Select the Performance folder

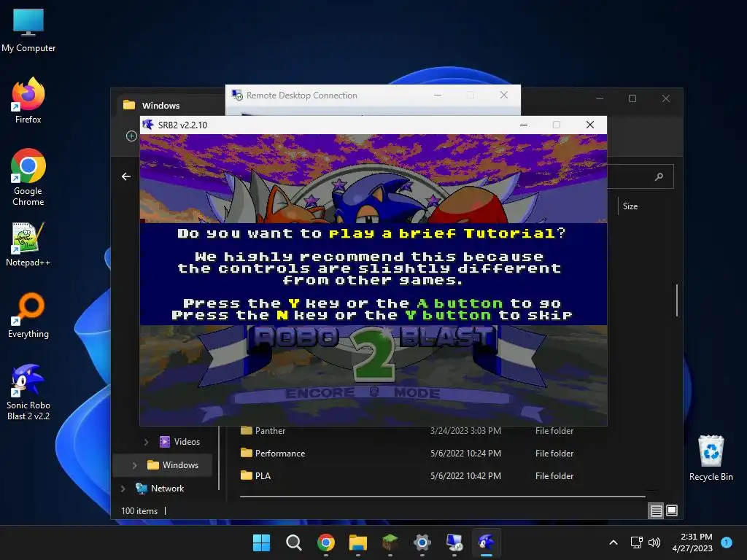coord(273,454)
